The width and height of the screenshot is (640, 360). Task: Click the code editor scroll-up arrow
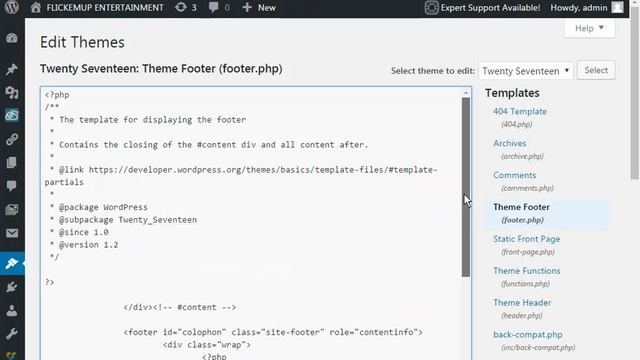tap(466, 93)
